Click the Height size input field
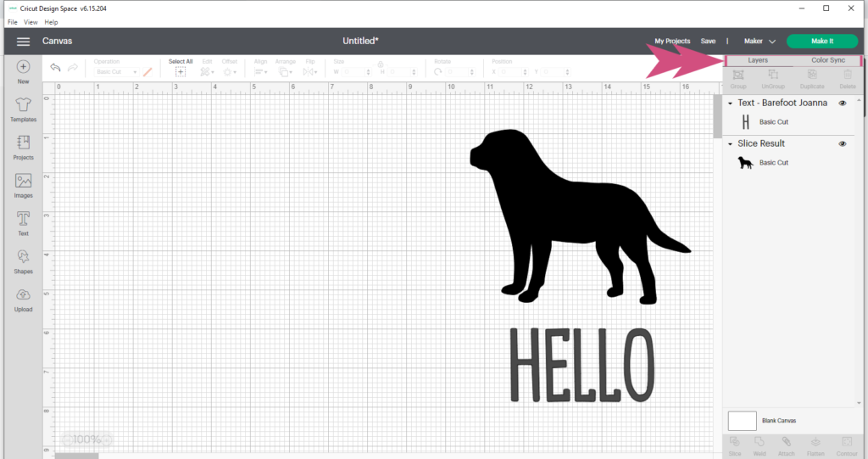868x459 pixels. (x=400, y=72)
